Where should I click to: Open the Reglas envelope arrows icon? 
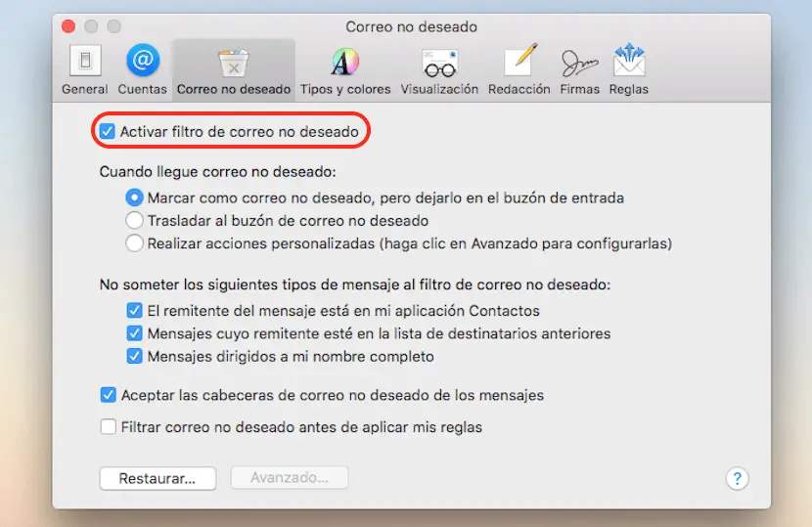[629, 60]
